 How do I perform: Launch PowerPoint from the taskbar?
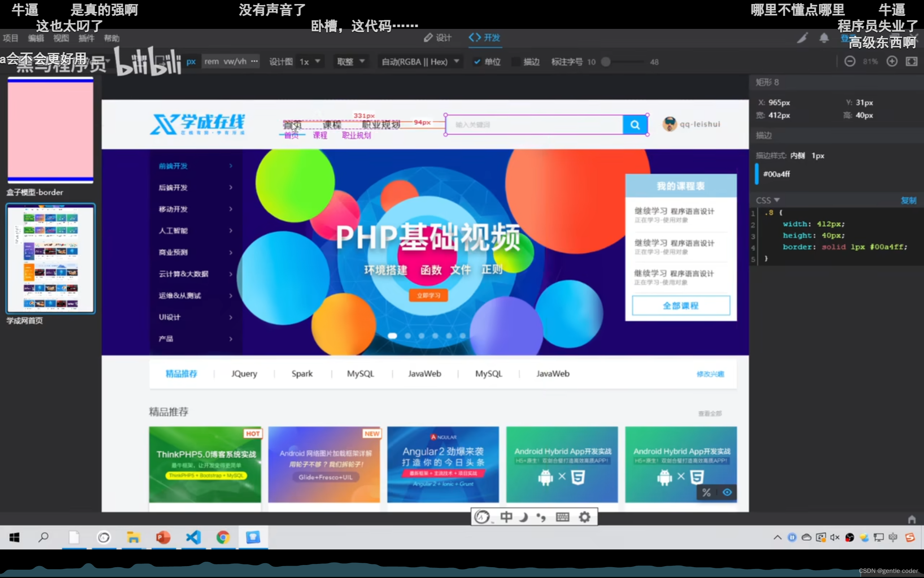[163, 538]
